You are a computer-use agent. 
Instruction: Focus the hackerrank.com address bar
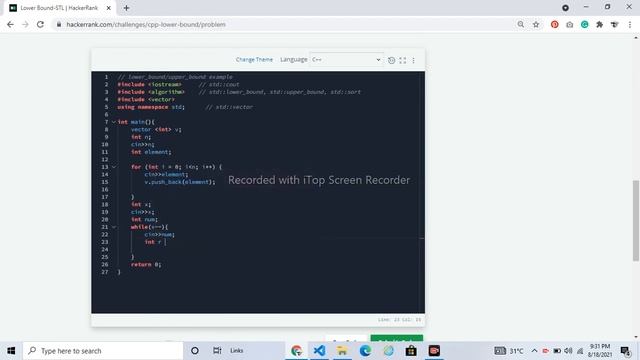tap(286, 24)
